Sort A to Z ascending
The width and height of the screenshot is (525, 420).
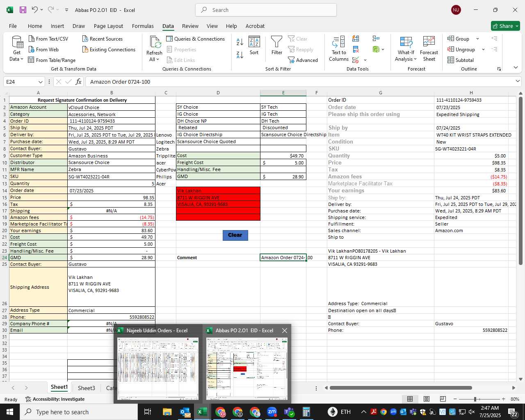coord(240,42)
